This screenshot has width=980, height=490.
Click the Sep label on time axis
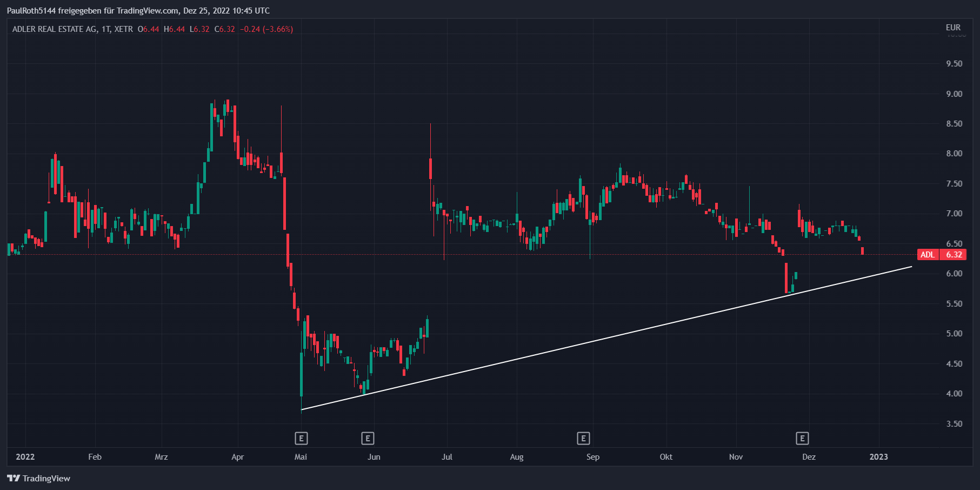click(x=593, y=457)
